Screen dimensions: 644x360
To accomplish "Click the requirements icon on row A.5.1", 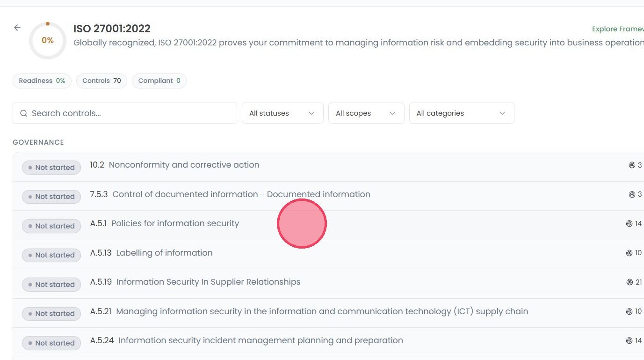I will 629,224.
